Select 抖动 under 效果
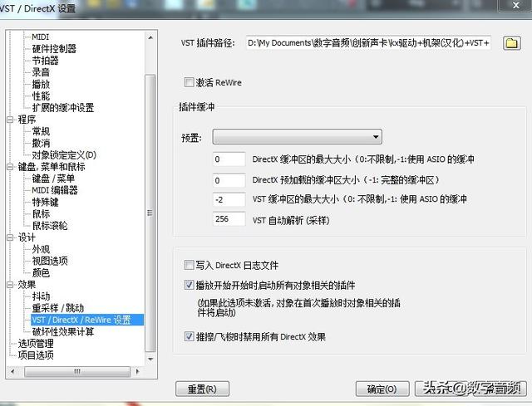 pos(41,296)
